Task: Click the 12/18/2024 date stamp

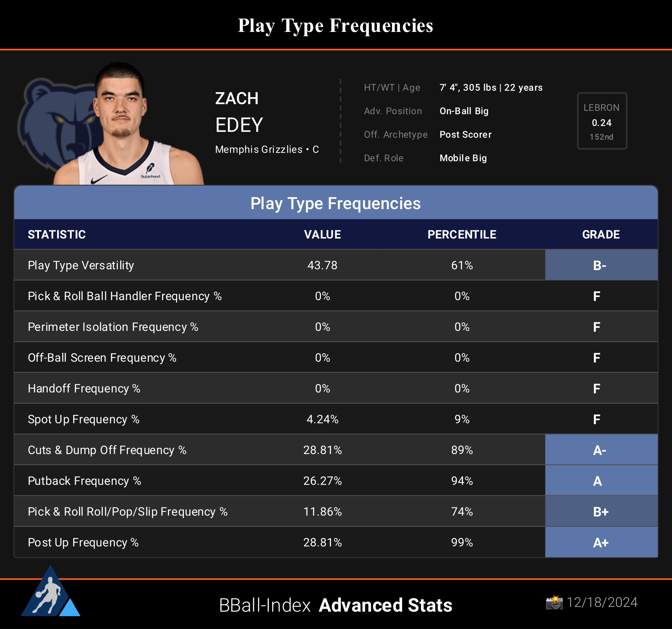Action: [602, 602]
